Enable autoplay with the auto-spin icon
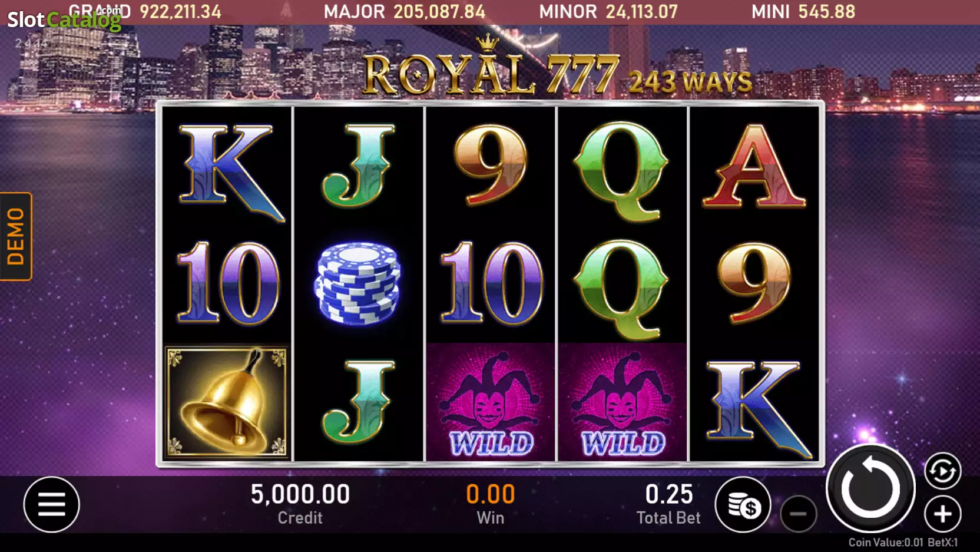 942,471
